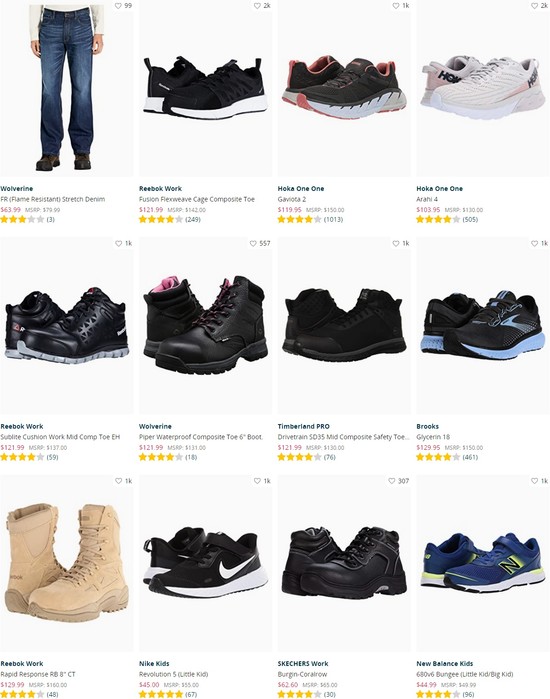Favorite the Nike Kids Revolution 5 shoe

[x=257, y=481]
